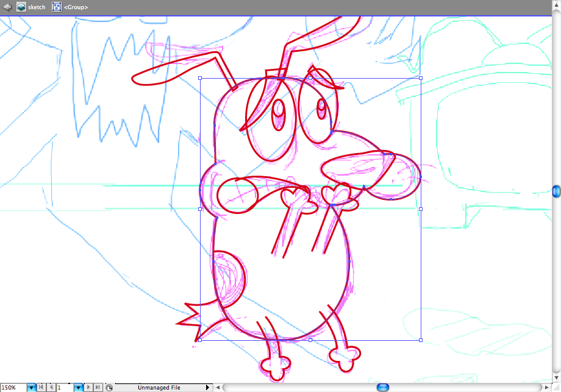Image resolution: width=561 pixels, height=392 pixels.
Task: Go to the last artboard
Action: coord(98,387)
